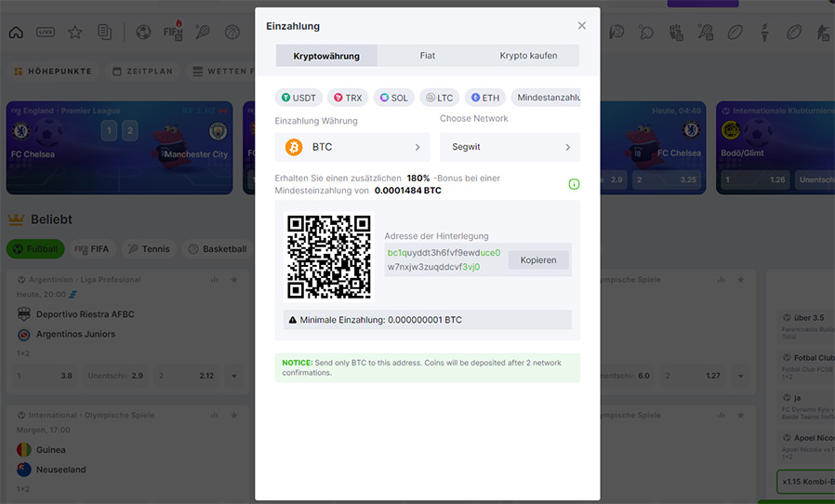Switch to Kryptowährung tab
This screenshot has height=504, width=835.
click(326, 56)
